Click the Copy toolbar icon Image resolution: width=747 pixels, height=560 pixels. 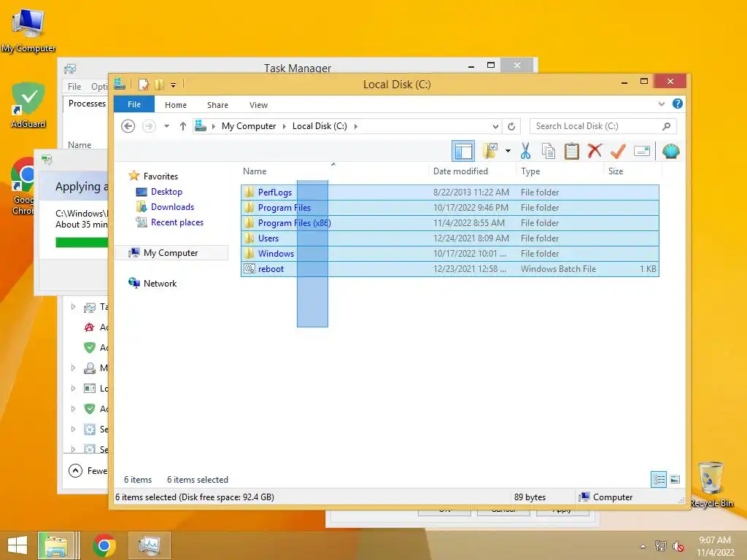(x=549, y=152)
